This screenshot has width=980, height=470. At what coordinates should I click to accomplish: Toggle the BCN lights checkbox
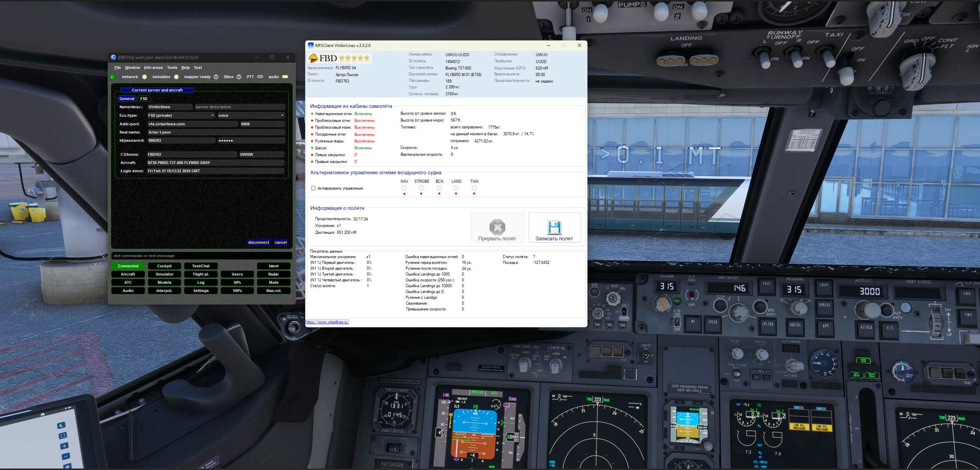tap(439, 188)
